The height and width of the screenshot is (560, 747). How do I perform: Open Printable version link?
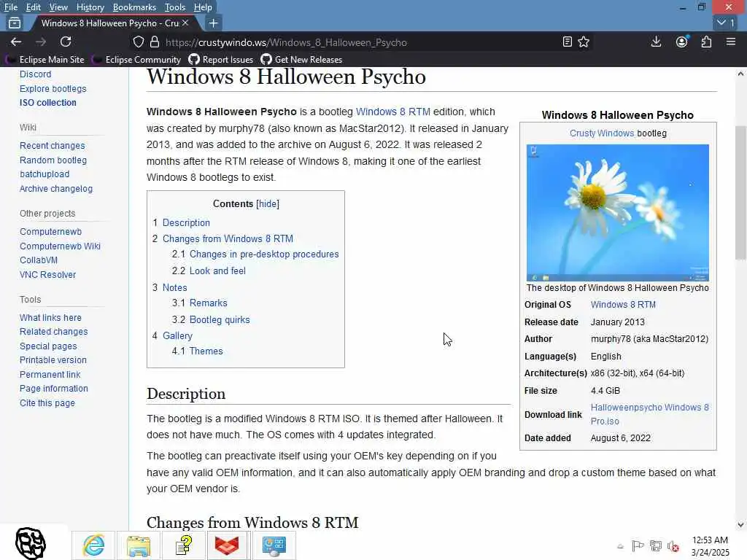pos(53,360)
